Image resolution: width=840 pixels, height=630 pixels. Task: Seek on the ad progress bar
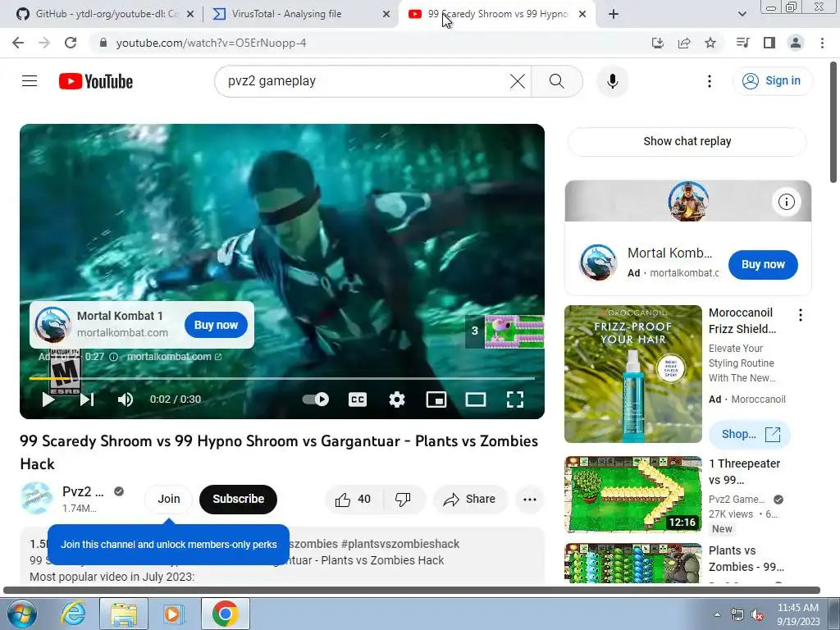pos(282,378)
